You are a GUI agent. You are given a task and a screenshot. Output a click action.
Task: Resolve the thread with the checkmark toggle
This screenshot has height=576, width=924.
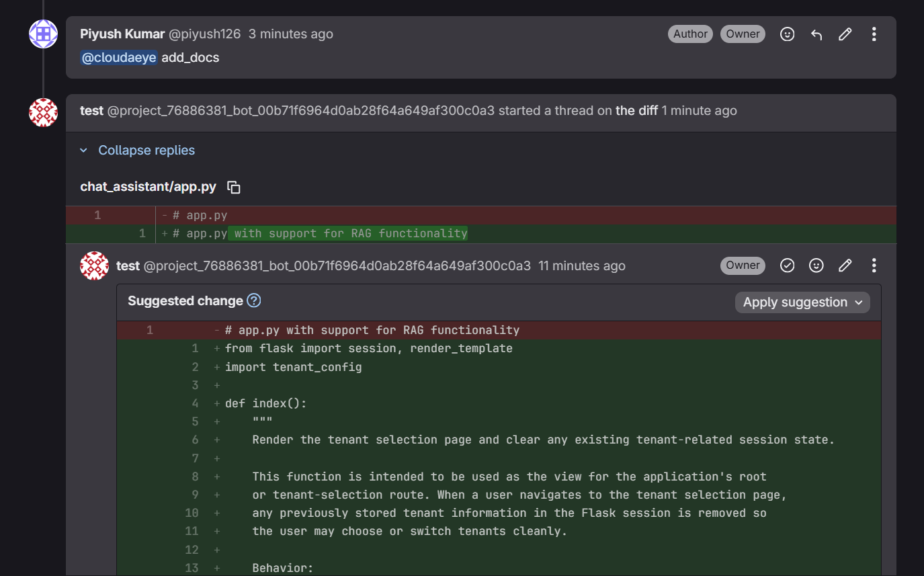tap(787, 265)
